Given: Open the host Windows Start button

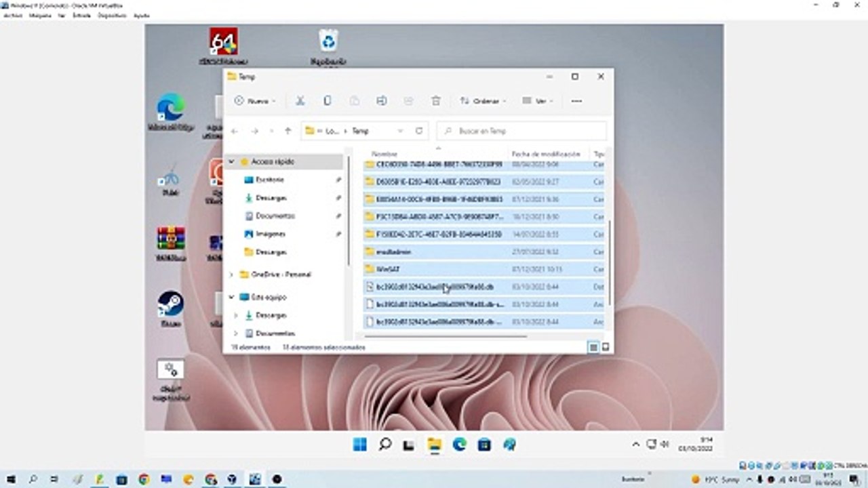Looking at the screenshot, I should 12,479.
